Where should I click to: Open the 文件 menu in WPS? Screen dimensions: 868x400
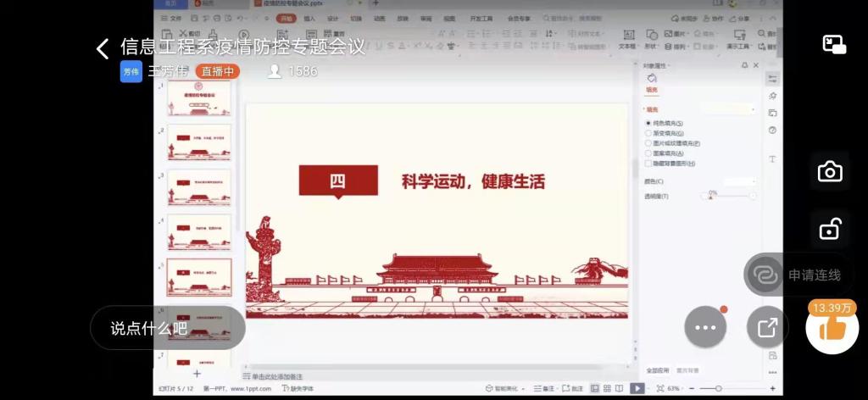[x=171, y=19]
